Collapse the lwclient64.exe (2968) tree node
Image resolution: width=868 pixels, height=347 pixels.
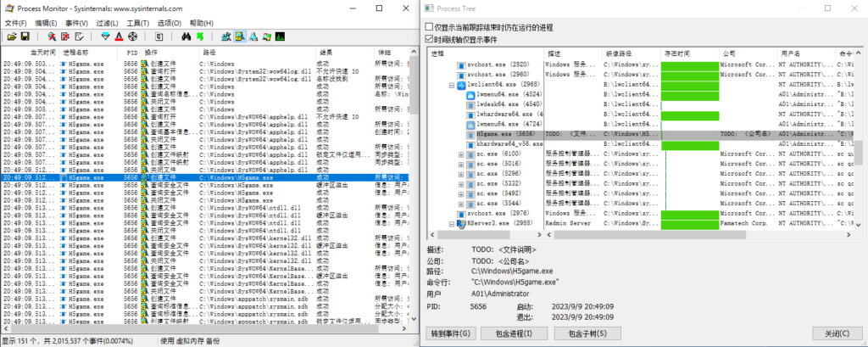pos(452,86)
